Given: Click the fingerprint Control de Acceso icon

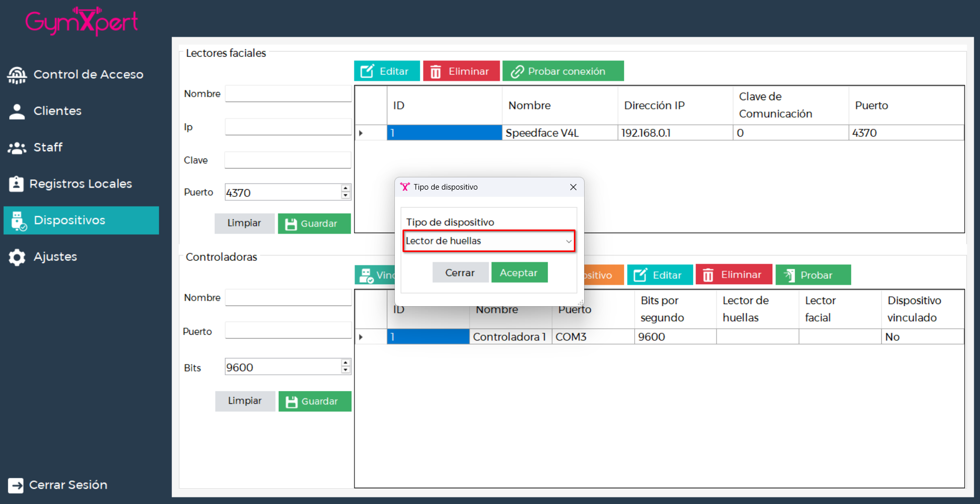Looking at the screenshot, I should point(17,75).
